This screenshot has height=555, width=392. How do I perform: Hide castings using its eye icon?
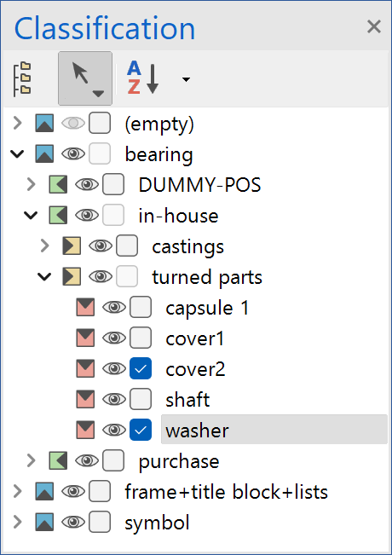tap(101, 246)
